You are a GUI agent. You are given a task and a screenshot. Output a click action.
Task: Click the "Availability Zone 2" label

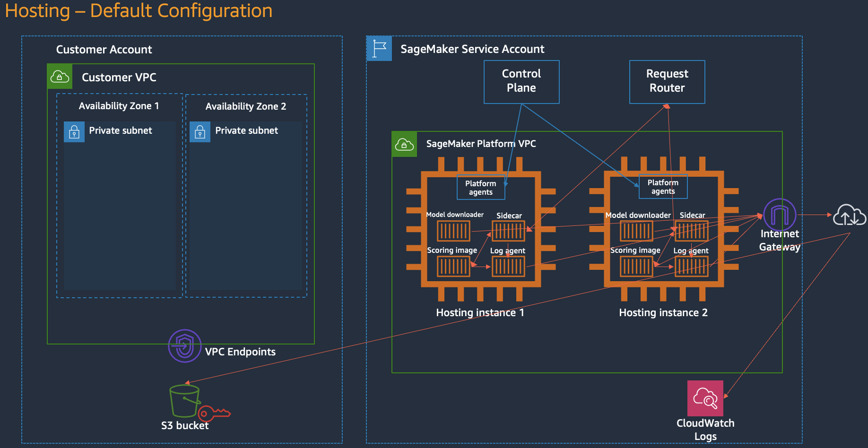[x=246, y=106]
